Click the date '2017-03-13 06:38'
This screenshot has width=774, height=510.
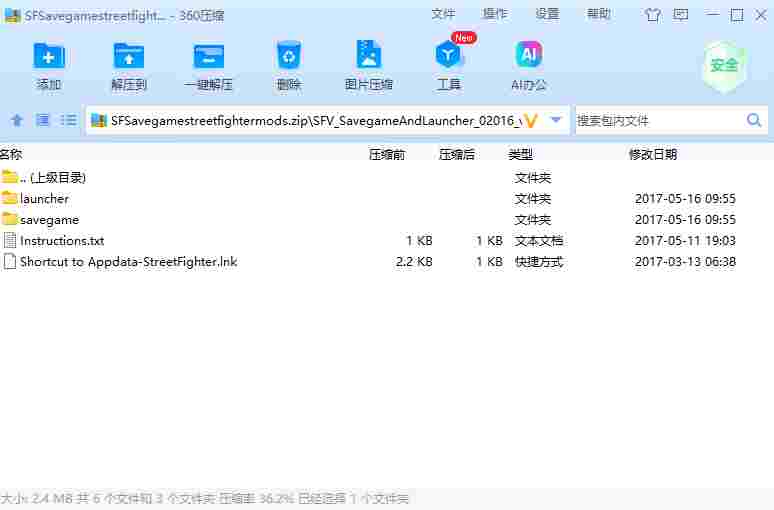685,262
